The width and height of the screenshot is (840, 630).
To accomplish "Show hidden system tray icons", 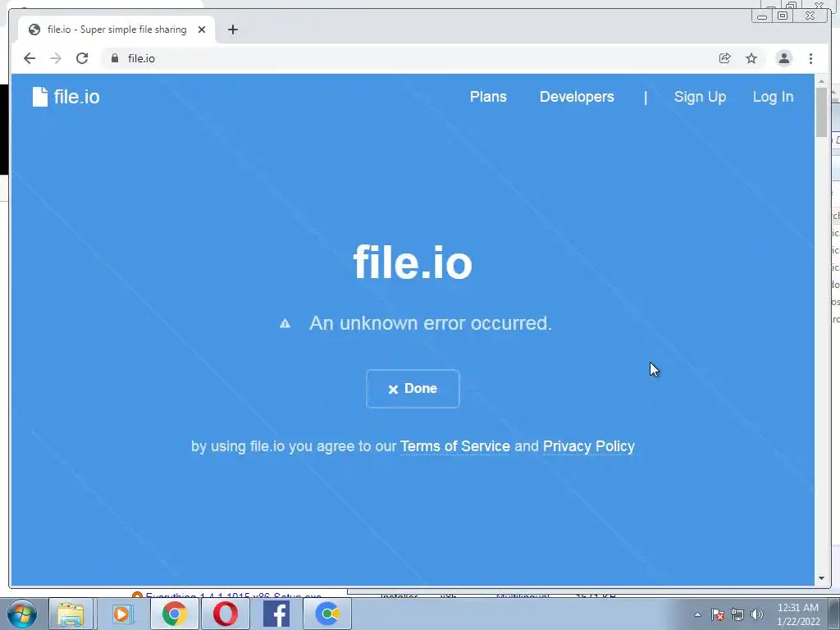I will coord(697,614).
